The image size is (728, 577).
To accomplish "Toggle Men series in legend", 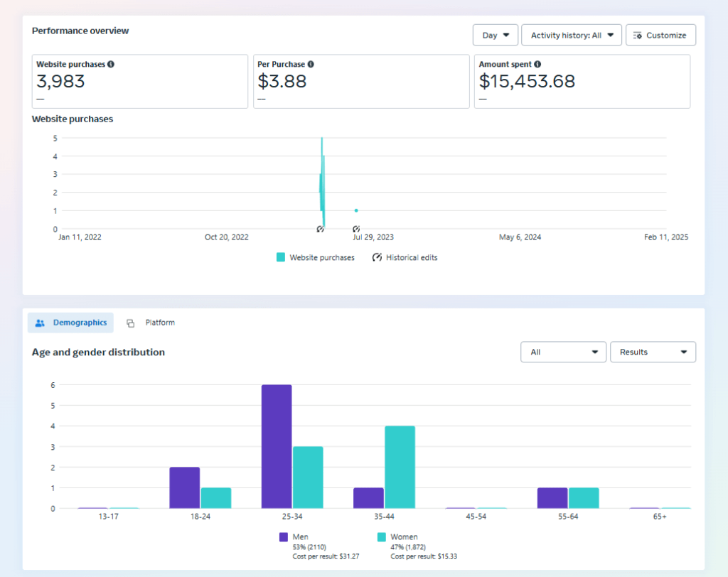I will tap(284, 537).
